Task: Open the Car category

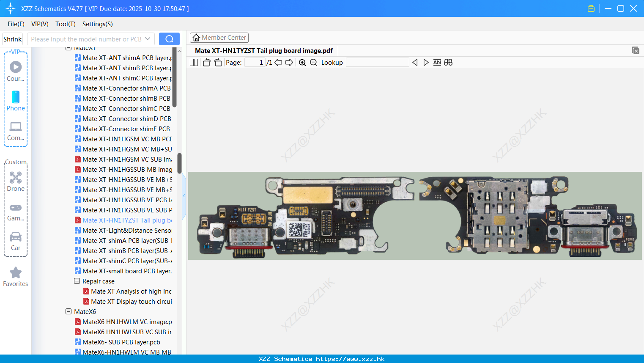Action: coord(16,236)
